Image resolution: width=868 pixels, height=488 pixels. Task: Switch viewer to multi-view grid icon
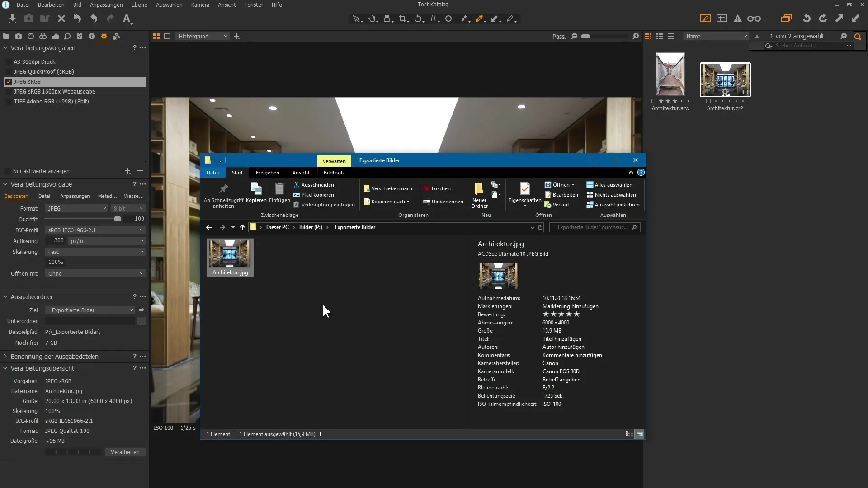pyautogui.click(x=156, y=36)
